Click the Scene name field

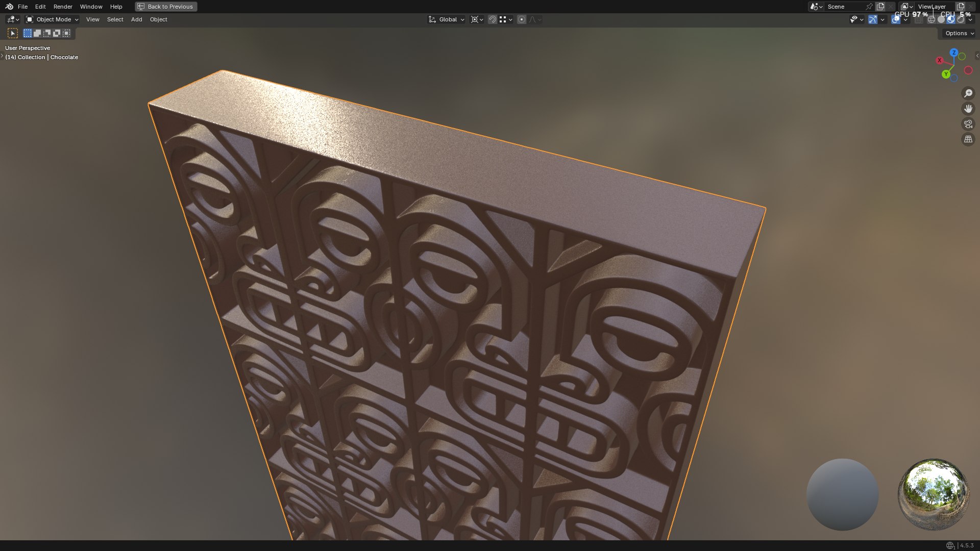(844, 7)
